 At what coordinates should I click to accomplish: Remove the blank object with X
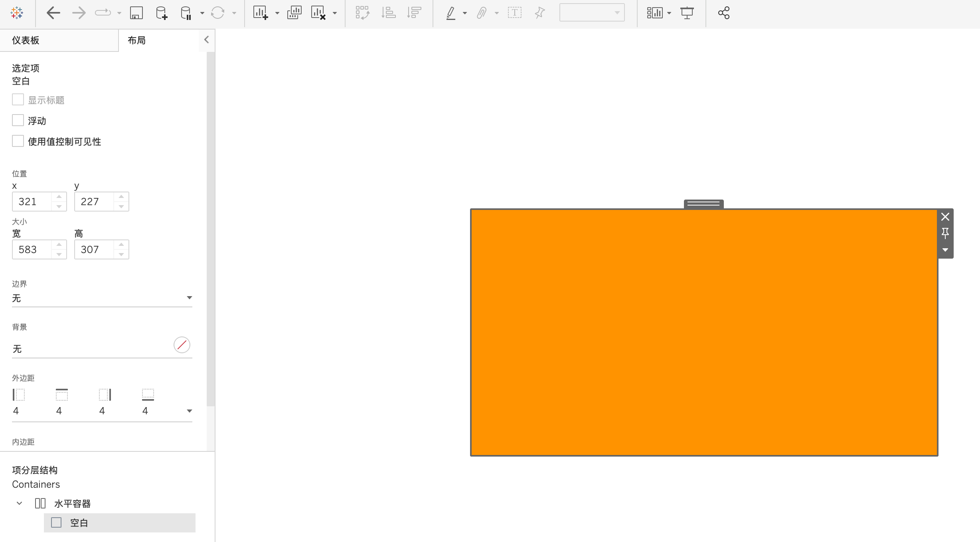(945, 217)
